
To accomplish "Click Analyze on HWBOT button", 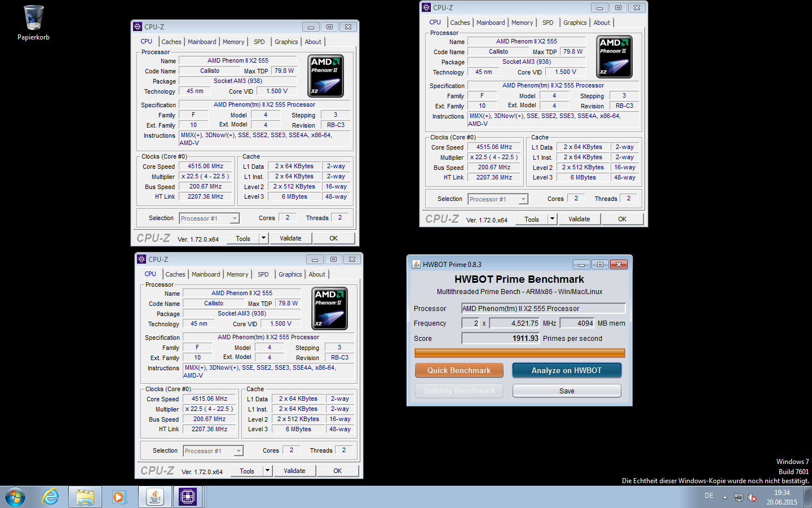I will 567,370.
